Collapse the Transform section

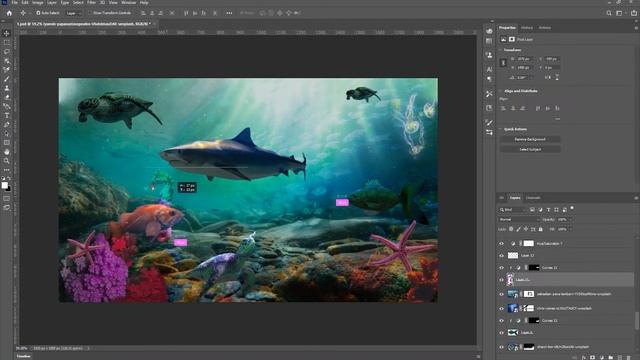500,50
